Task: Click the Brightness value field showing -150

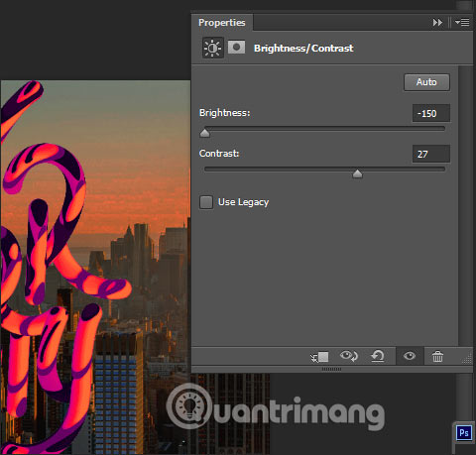Action: (431, 113)
